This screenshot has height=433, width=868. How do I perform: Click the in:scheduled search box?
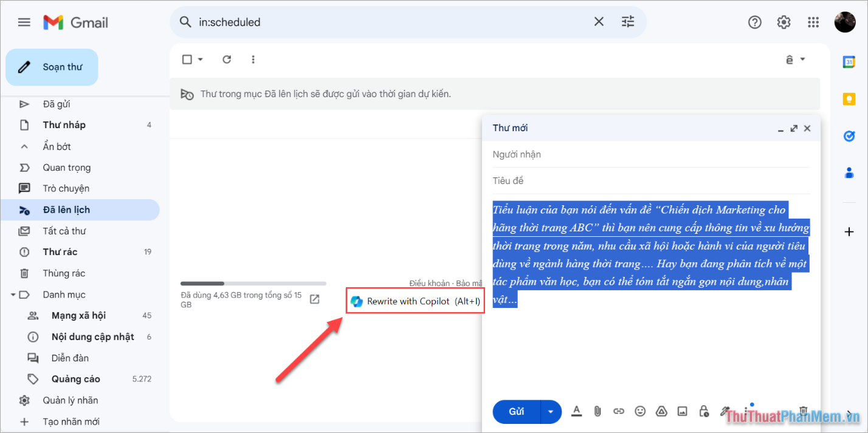coord(392,22)
